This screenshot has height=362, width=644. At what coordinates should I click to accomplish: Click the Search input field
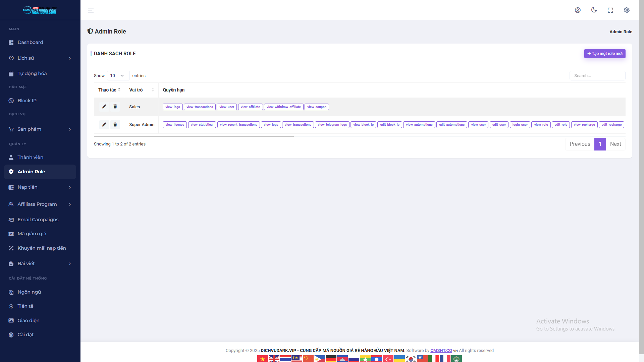597,75
